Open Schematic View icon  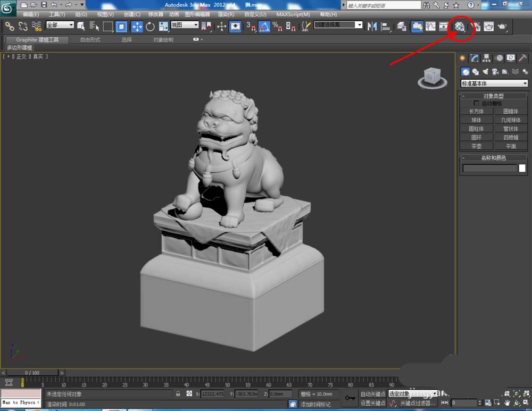tap(444, 27)
